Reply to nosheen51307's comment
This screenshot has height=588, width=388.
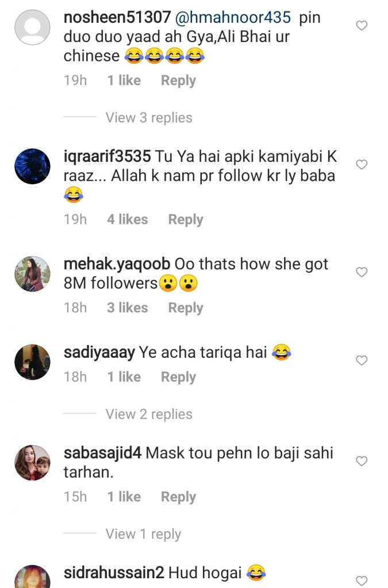tap(178, 81)
